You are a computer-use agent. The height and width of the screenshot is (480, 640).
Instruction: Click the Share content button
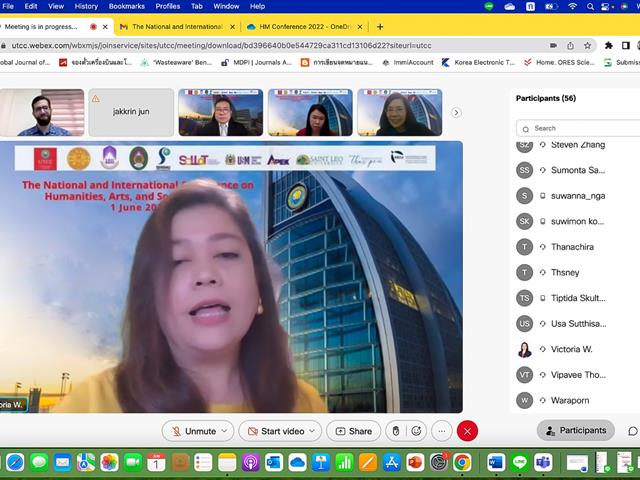tap(353, 431)
